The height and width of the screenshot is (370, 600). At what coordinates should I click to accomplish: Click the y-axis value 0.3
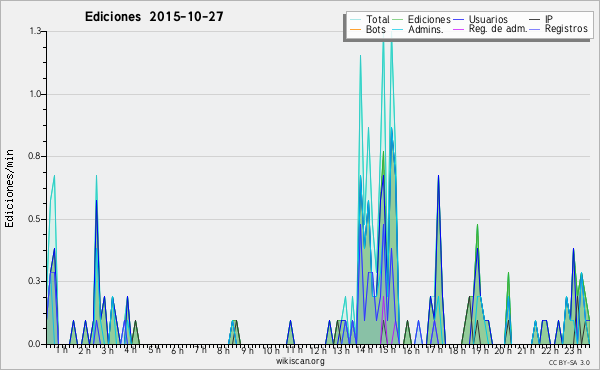[35, 281]
